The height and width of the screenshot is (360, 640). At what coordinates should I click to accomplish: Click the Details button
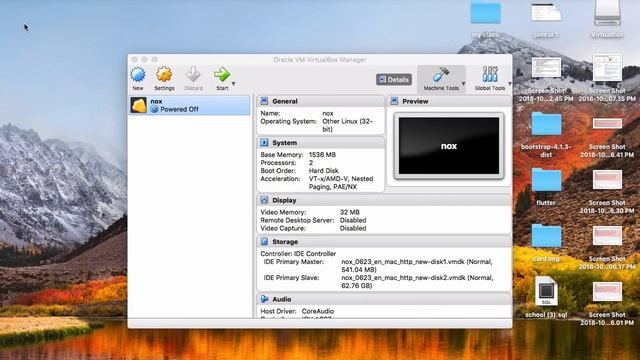394,80
